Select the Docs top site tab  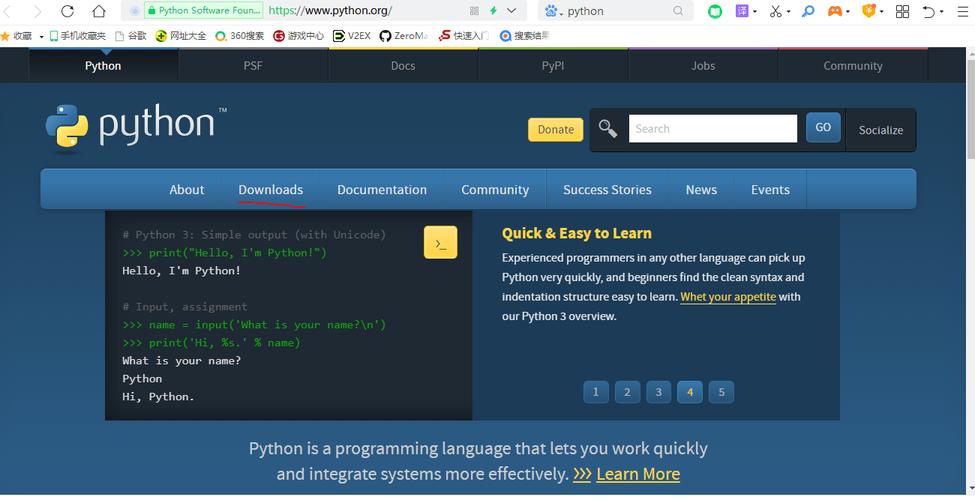coord(403,65)
